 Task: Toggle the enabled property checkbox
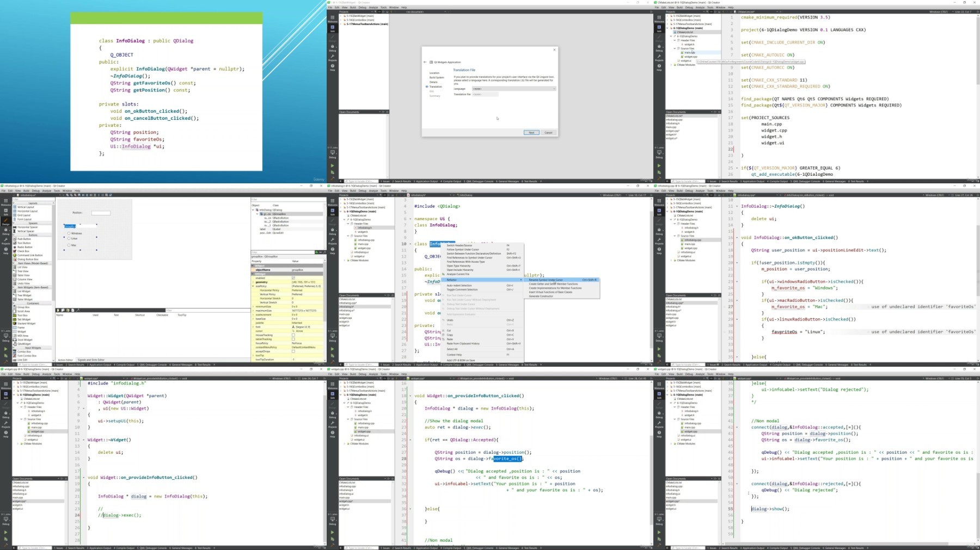(293, 278)
